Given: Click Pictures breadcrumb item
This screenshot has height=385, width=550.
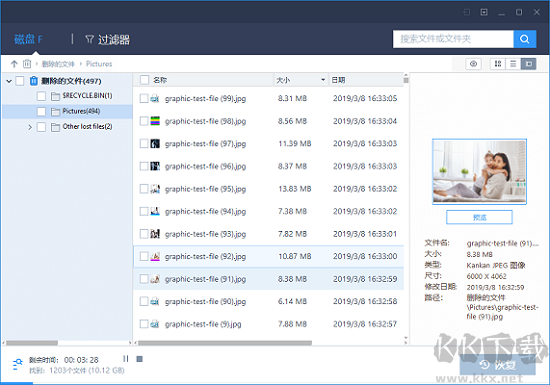Looking at the screenshot, I should (x=99, y=64).
